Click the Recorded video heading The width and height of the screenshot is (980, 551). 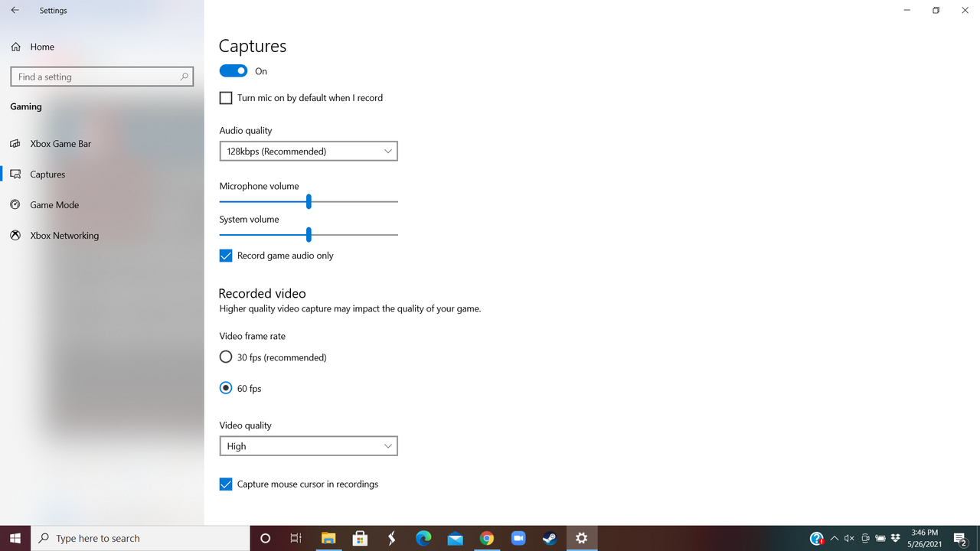(x=262, y=293)
